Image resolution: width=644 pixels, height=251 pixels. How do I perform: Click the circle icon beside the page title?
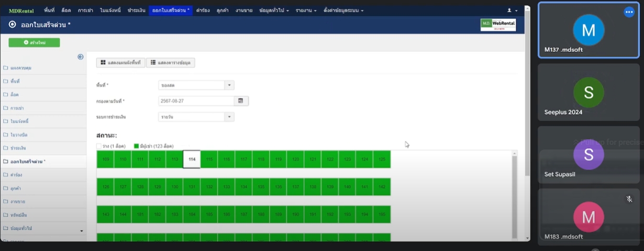click(13, 25)
